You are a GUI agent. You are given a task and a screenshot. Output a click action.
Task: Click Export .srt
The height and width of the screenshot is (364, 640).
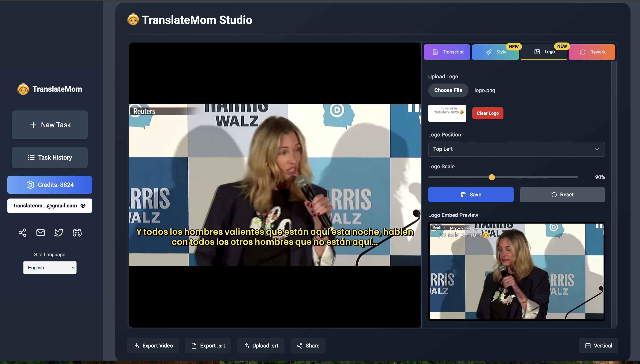[x=208, y=346]
